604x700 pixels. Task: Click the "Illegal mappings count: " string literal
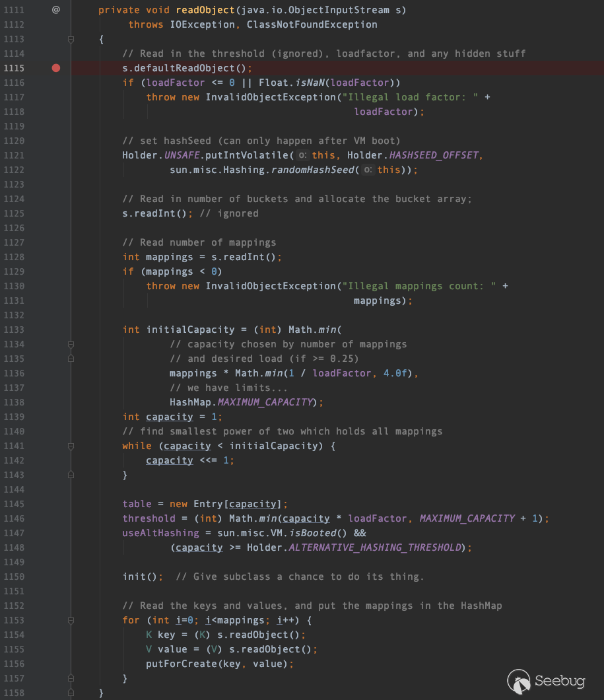[419, 286]
